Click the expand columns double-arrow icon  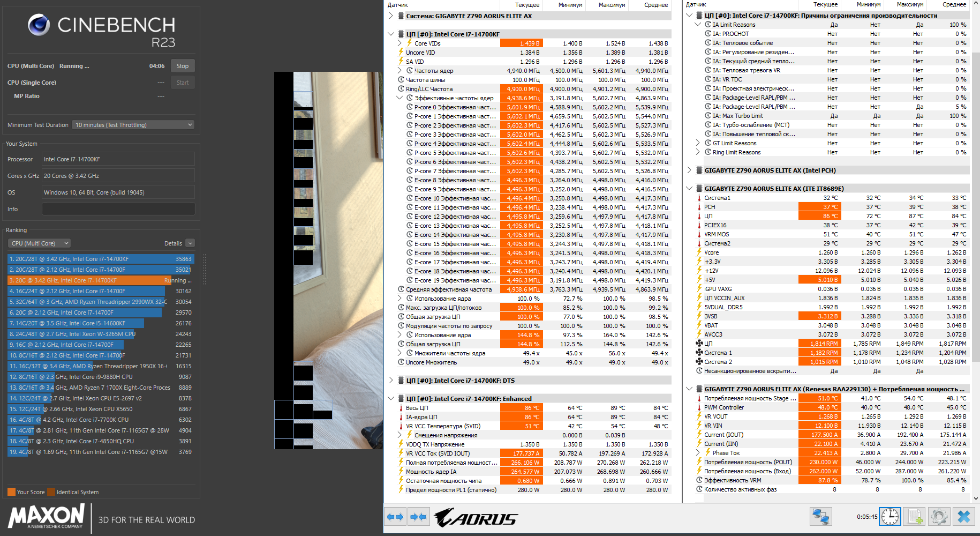coord(395,517)
